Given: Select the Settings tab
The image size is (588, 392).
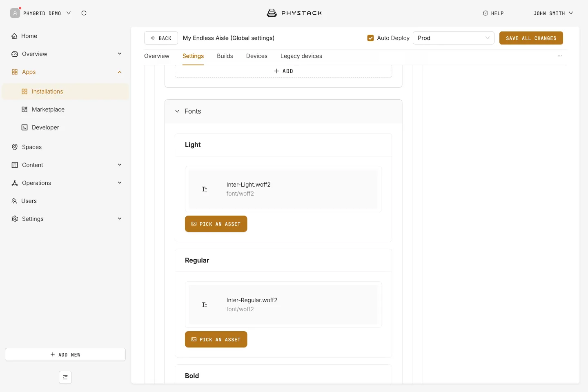Looking at the screenshot, I should pos(193,56).
